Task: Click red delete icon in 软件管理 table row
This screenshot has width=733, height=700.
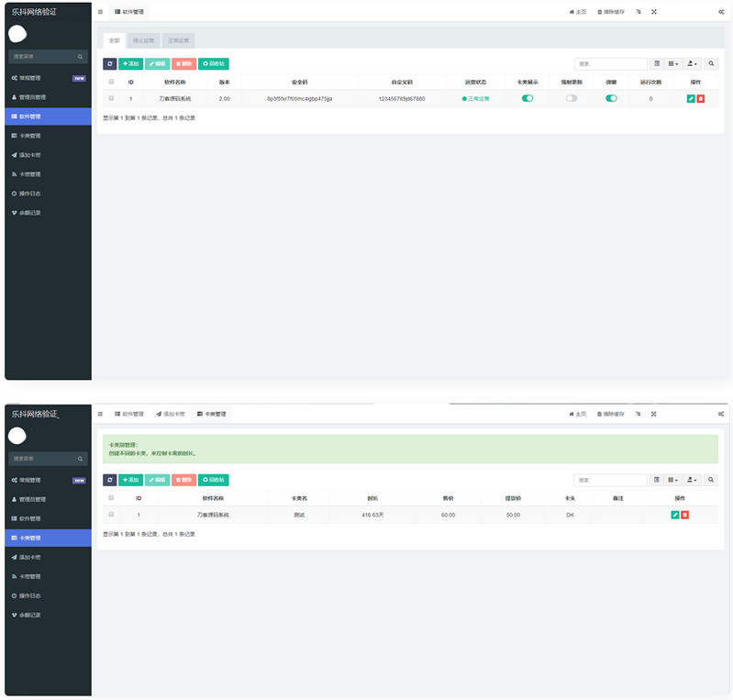Action: click(700, 99)
